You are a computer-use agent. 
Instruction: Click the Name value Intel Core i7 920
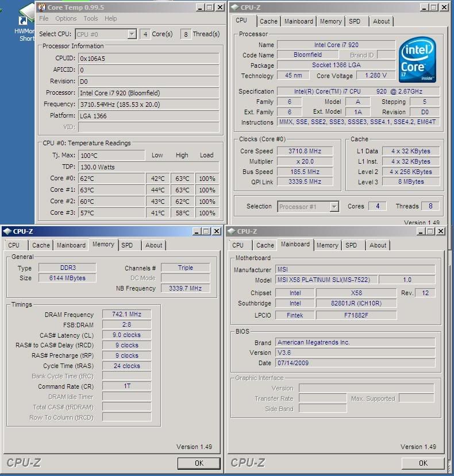336,45
